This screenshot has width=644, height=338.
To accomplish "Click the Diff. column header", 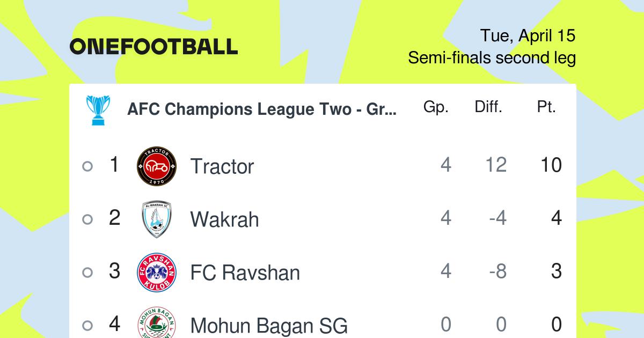I will (x=488, y=107).
